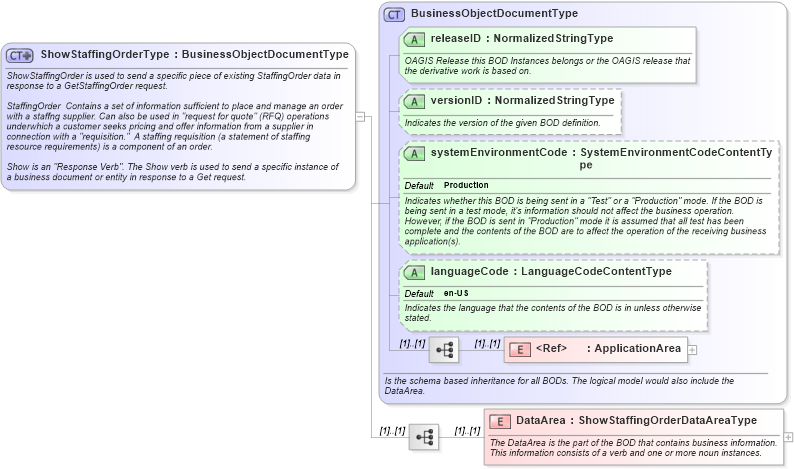Viewport: 794px width, 469px height.
Task: Click the releaseID : NormalizedStringType label
Action: (x=522, y=38)
